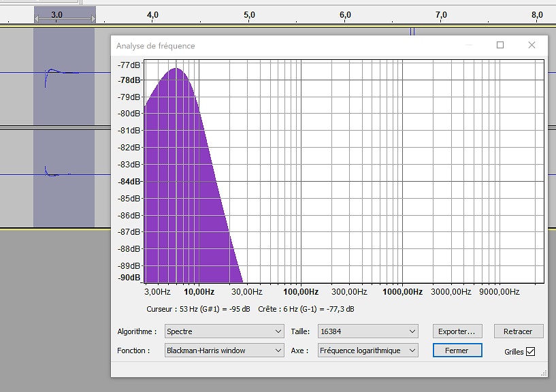The width and height of the screenshot is (556, 392).
Task: Click the lower channel waveform in the selection
Action: coord(53,174)
